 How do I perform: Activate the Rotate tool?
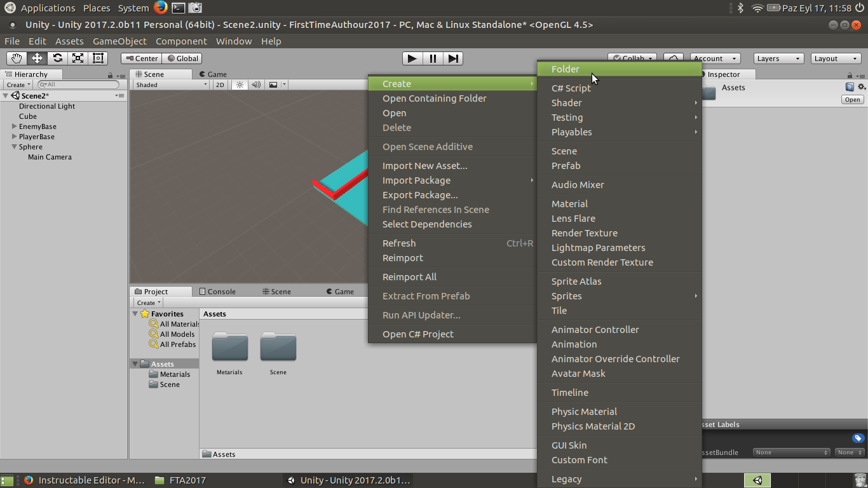tap(57, 58)
